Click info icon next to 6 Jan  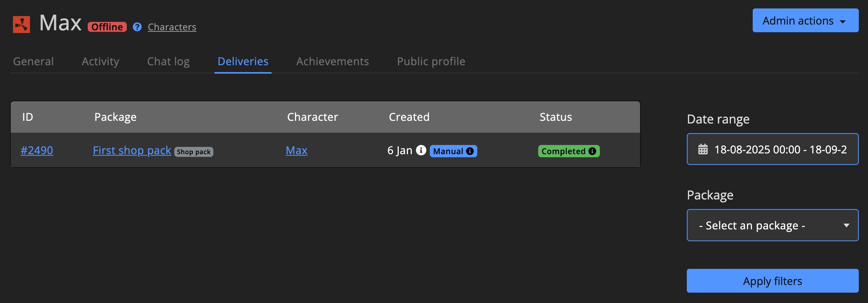pos(421,150)
